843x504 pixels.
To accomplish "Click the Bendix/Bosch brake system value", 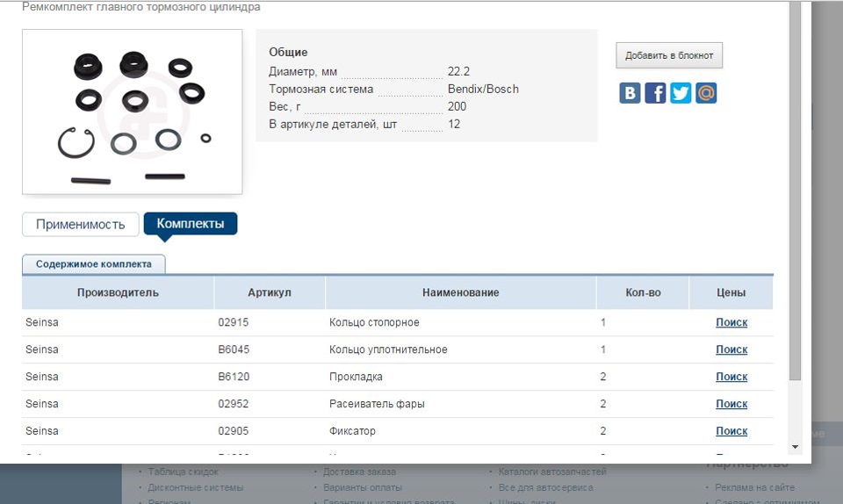I will tap(483, 90).
